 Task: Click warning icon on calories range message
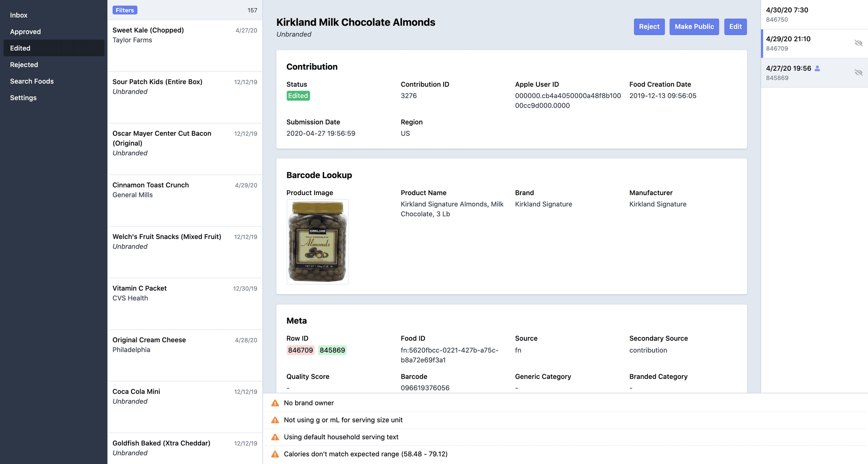click(276, 454)
